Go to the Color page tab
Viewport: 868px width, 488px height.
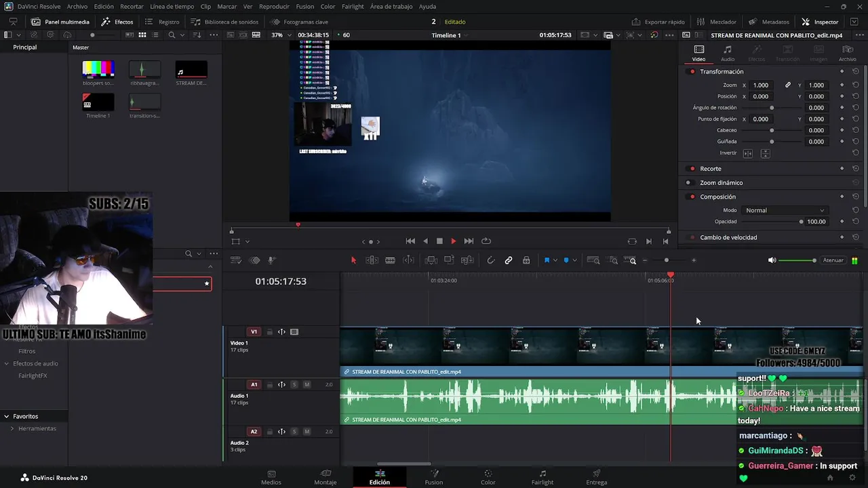tap(488, 477)
